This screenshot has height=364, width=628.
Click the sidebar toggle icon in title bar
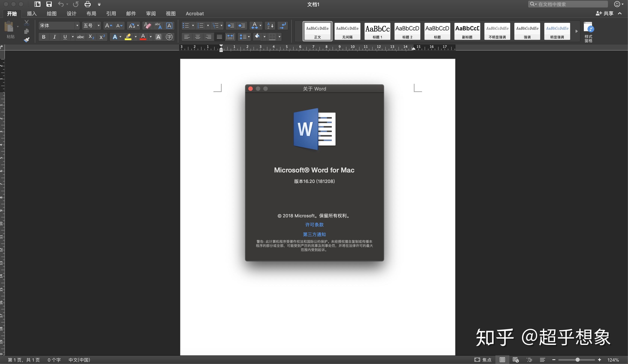click(x=37, y=4)
